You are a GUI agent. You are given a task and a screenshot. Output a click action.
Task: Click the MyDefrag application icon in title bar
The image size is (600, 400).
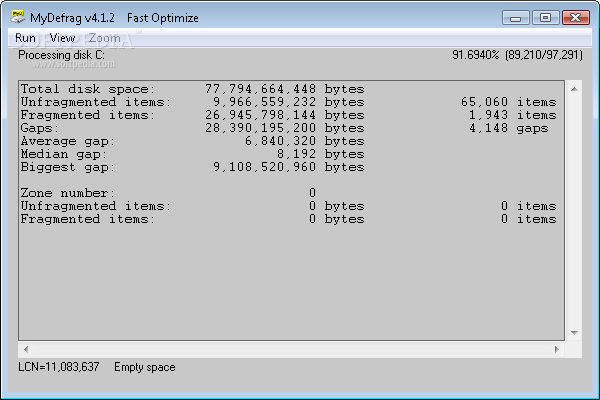click(17, 17)
